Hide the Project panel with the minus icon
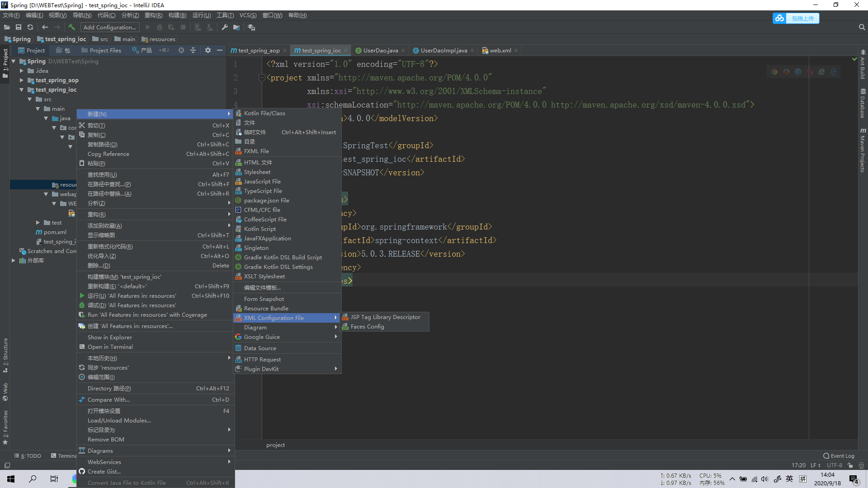 coord(220,50)
